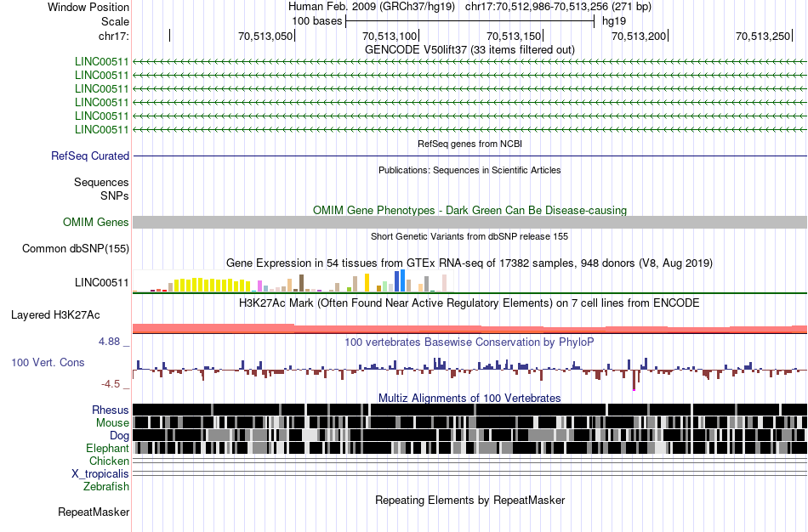The width and height of the screenshot is (808, 532).
Task: Open Short Genetic Variants from dbSNP title
Action: pyautogui.click(x=469, y=237)
